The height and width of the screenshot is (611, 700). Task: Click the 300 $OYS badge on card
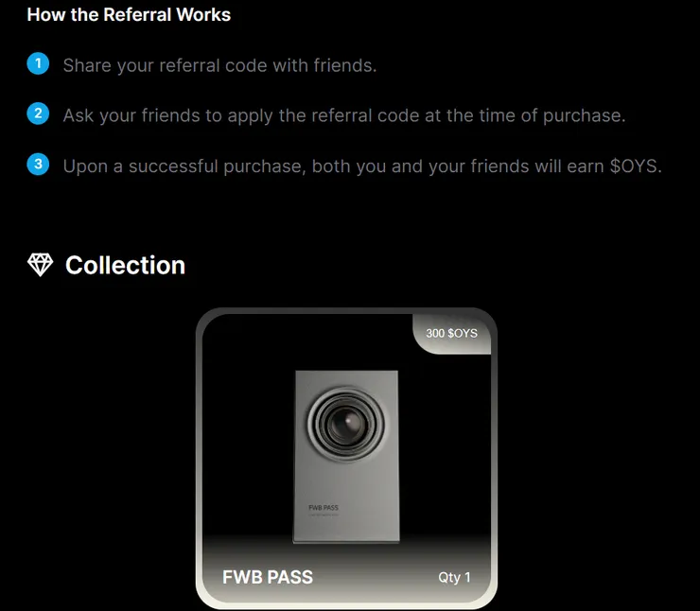point(451,333)
